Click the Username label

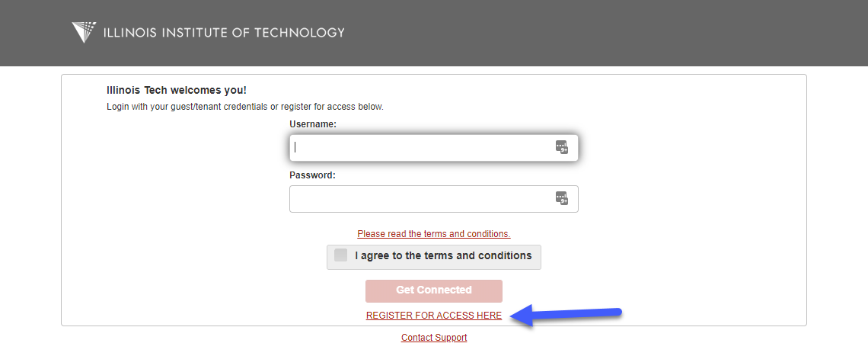[313, 124]
